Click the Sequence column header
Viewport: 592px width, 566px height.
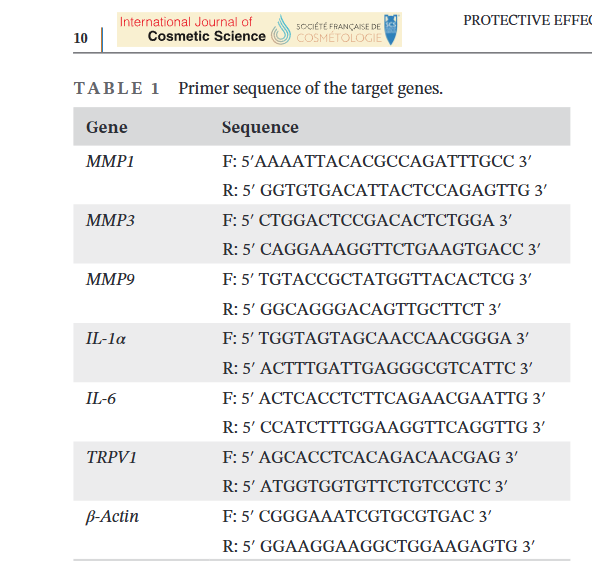pyautogui.click(x=260, y=127)
